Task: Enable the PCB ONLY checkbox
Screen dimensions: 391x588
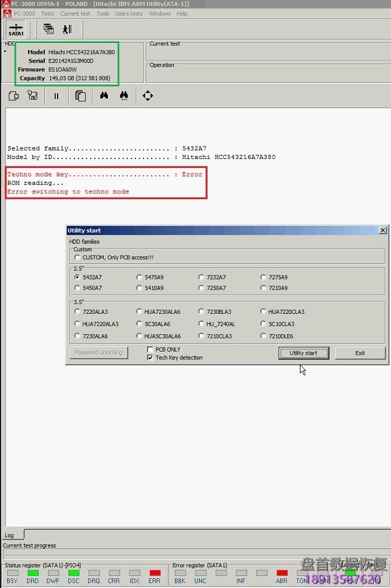Action: (x=151, y=349)
